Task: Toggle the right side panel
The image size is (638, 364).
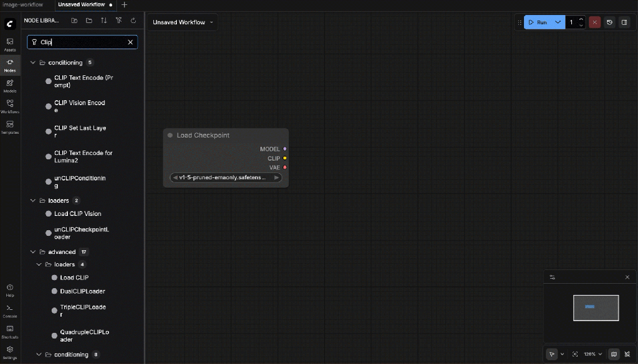Action: 624,22
